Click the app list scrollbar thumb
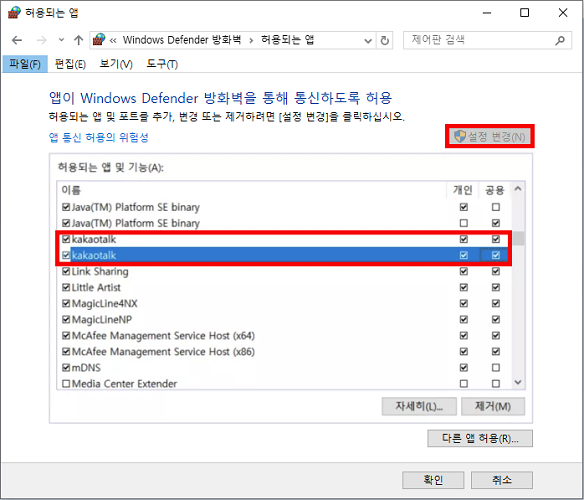The height and width of the screenshot is (500, 584). (x=518, y=238)
